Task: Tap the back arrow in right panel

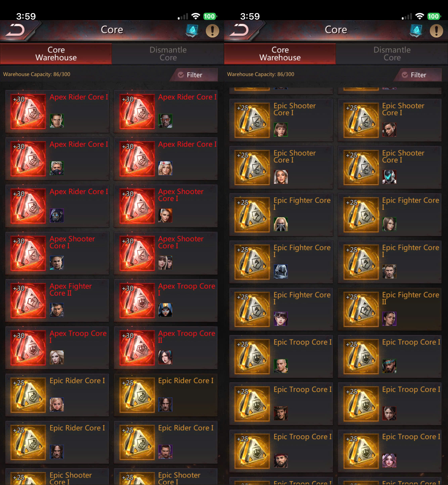Action: click(x=239, y=30)
